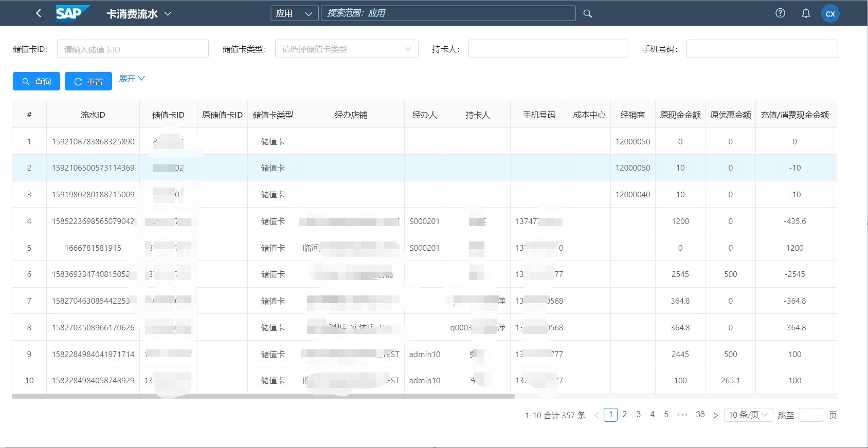Viewport: 868px width, 448px height.
Task: Click row 9 admin10 经办人 cell
Action: point(425,354)
